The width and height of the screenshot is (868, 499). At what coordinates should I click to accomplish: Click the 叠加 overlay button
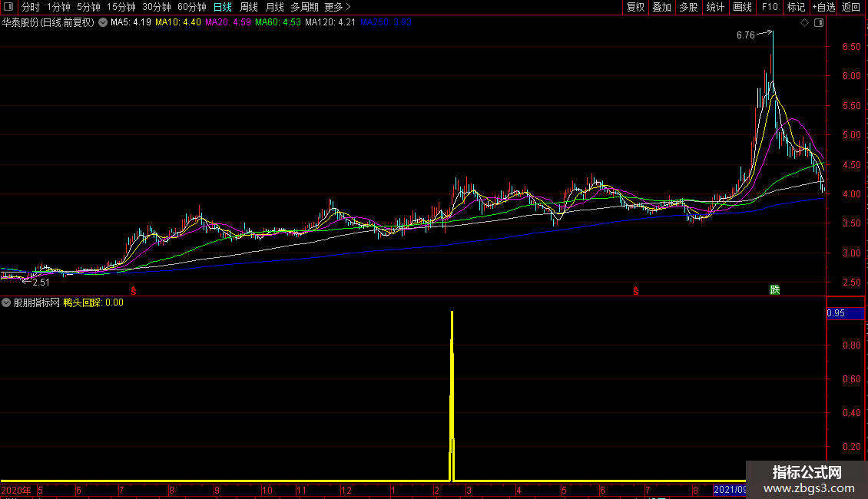pos(662,7)
